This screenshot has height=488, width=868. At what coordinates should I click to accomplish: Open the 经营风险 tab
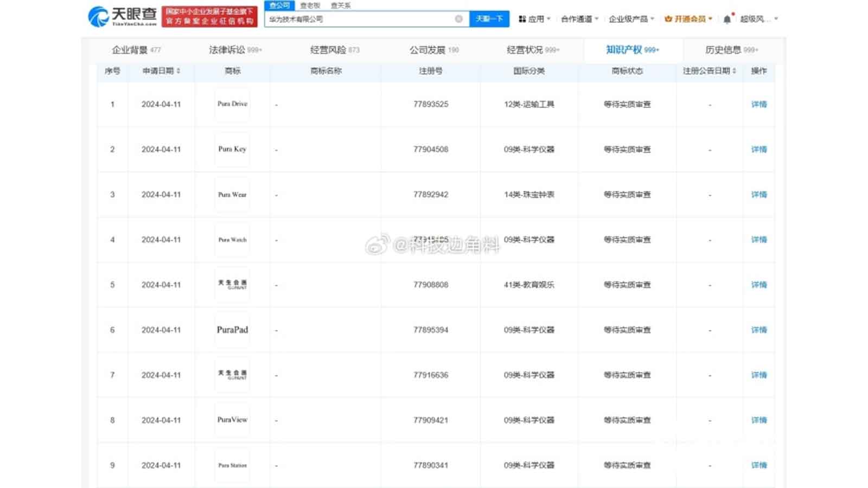click(x=335, y=50)
